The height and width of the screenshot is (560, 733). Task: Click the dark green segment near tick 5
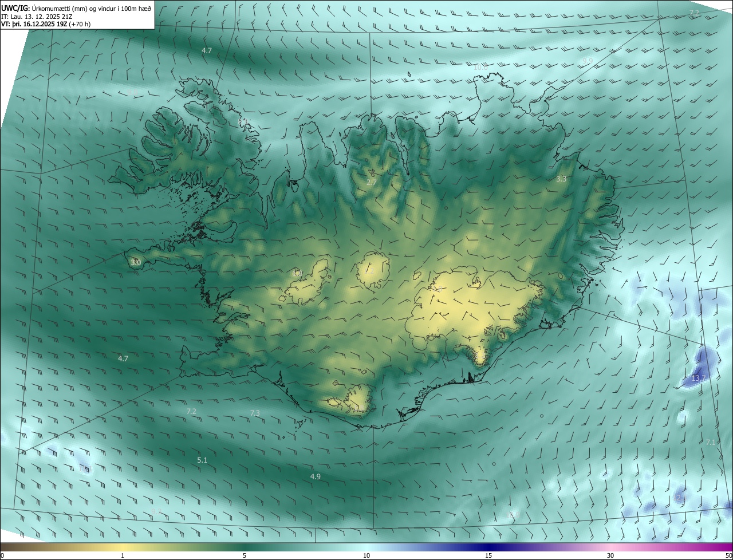tap(245, 547)
